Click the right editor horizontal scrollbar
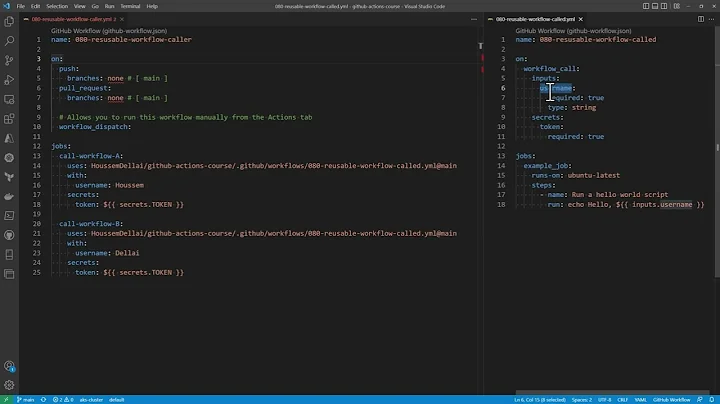This screenshot has height=404, width=720. tap(612, 393)
